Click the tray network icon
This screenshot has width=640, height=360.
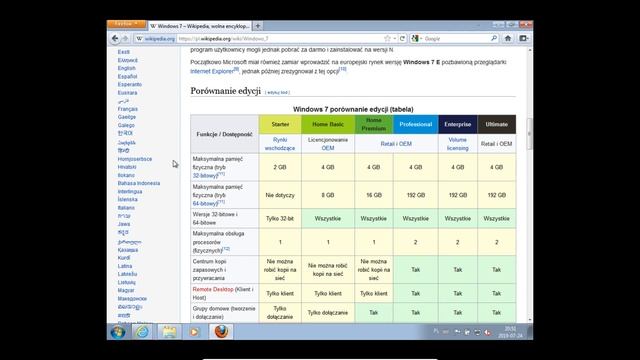click(477, 332)
